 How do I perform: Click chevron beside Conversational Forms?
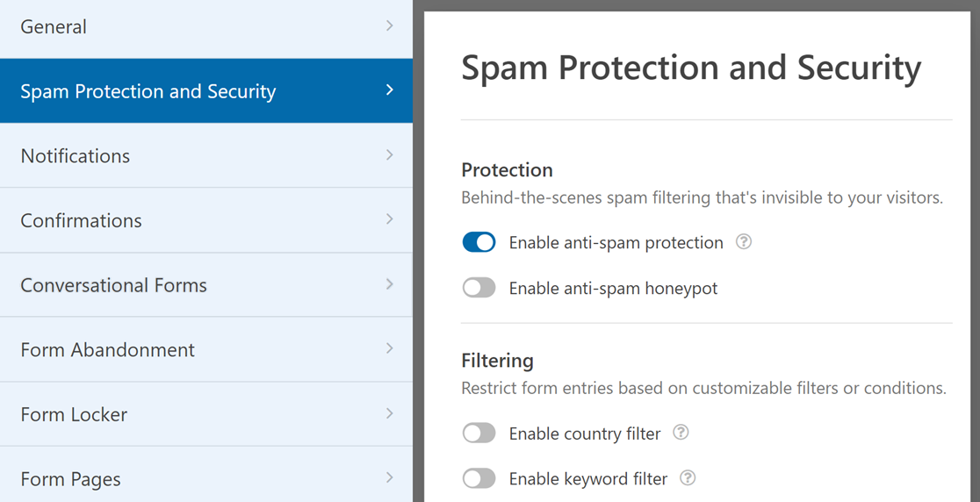pyautogui.click(x=390, y=284)
